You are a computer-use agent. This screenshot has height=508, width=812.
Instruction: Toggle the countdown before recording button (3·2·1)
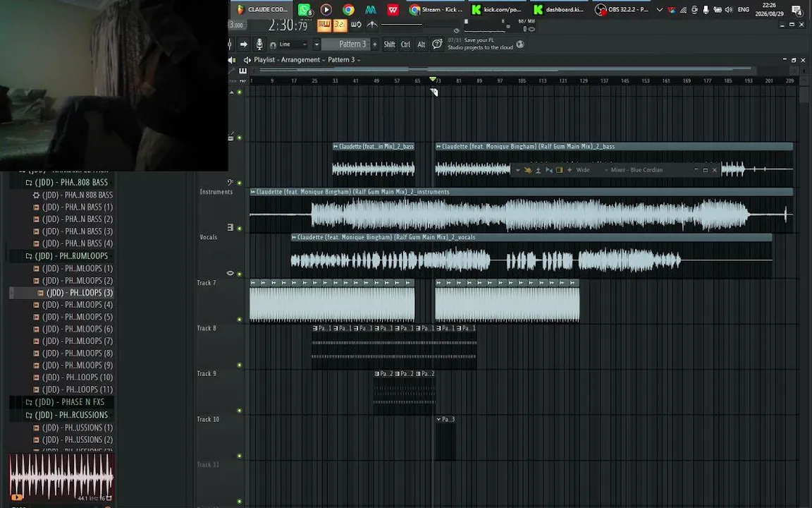click(340, 25)
